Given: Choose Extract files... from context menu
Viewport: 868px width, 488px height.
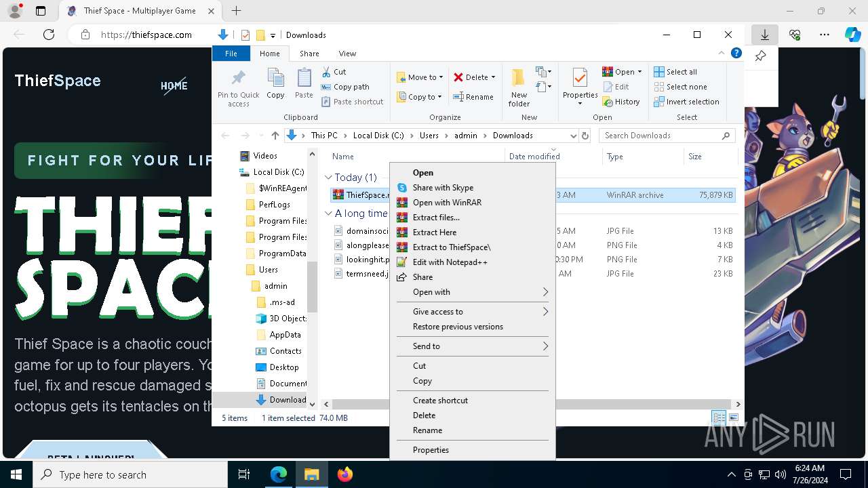Looking at the screenshot, I should pos(472,218).
